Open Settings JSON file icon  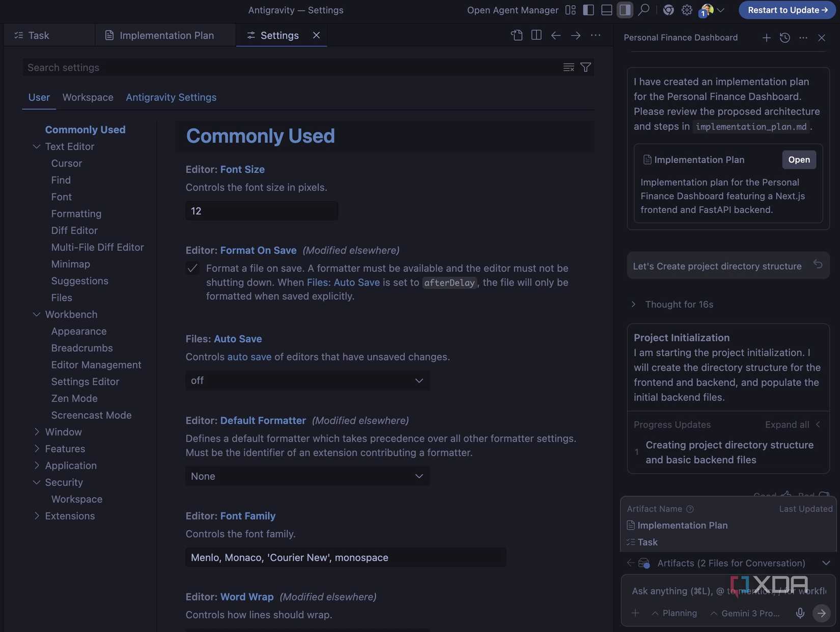[517, 35]
